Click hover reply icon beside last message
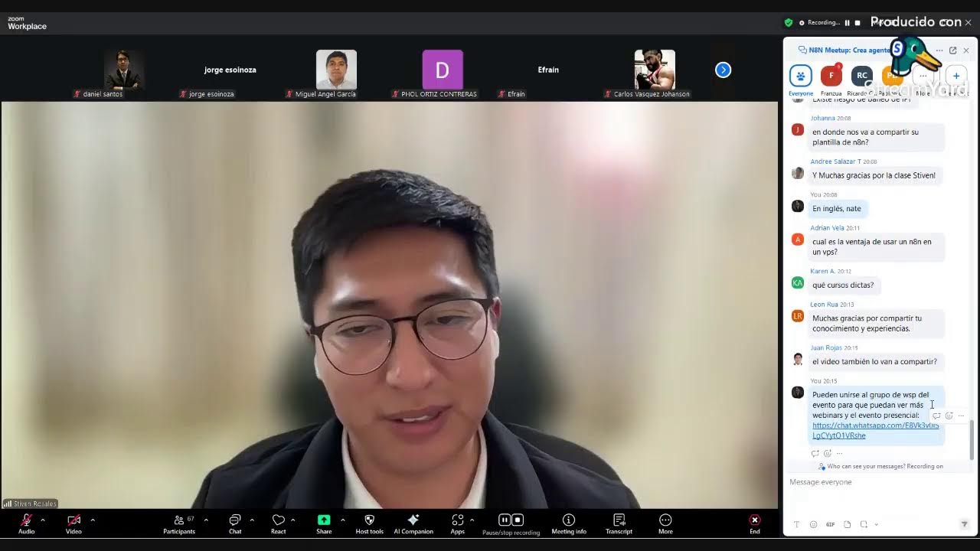 (x=936, y=416)
